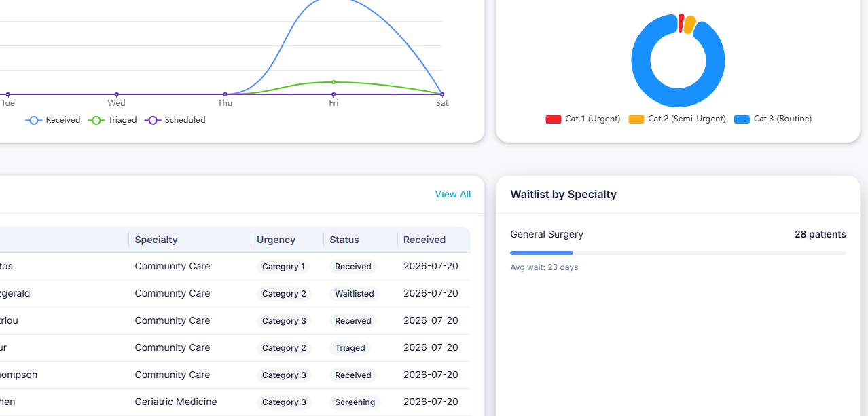Viewport: 868px width, 416px height.
Task: Click the blue Routine segment of the donut chart
Action: 678,98
